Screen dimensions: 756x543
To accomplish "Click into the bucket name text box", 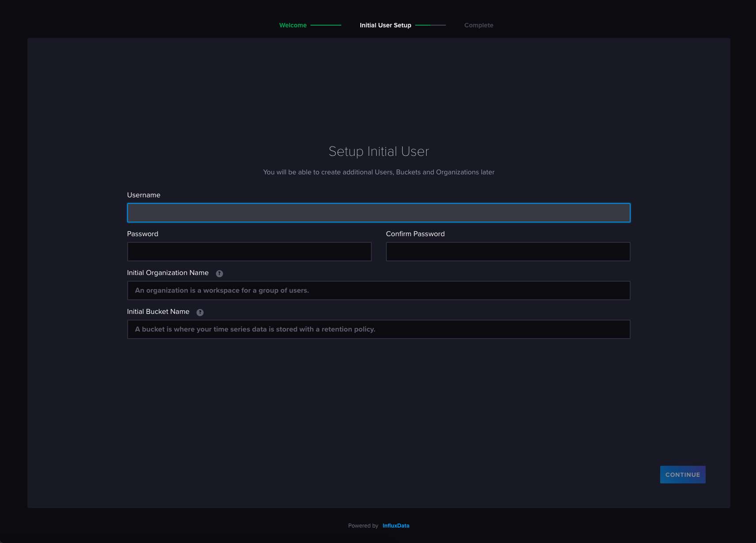I will (x=378, y=329).
